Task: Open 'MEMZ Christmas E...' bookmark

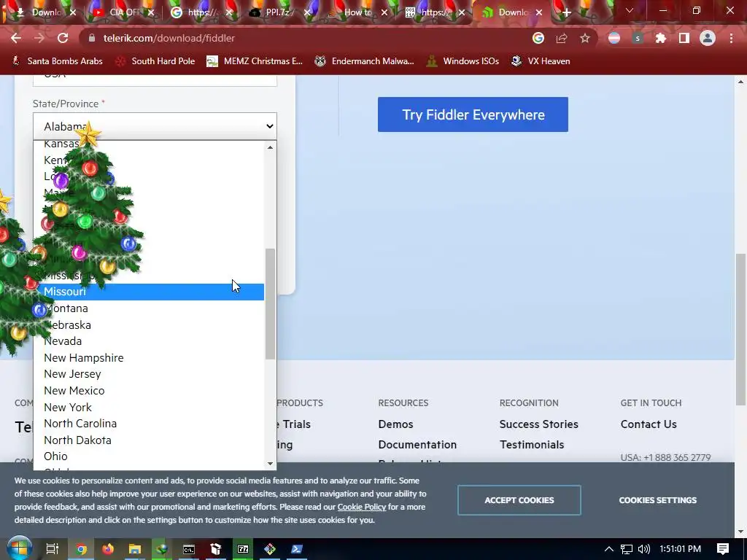Action: point(255,61)
